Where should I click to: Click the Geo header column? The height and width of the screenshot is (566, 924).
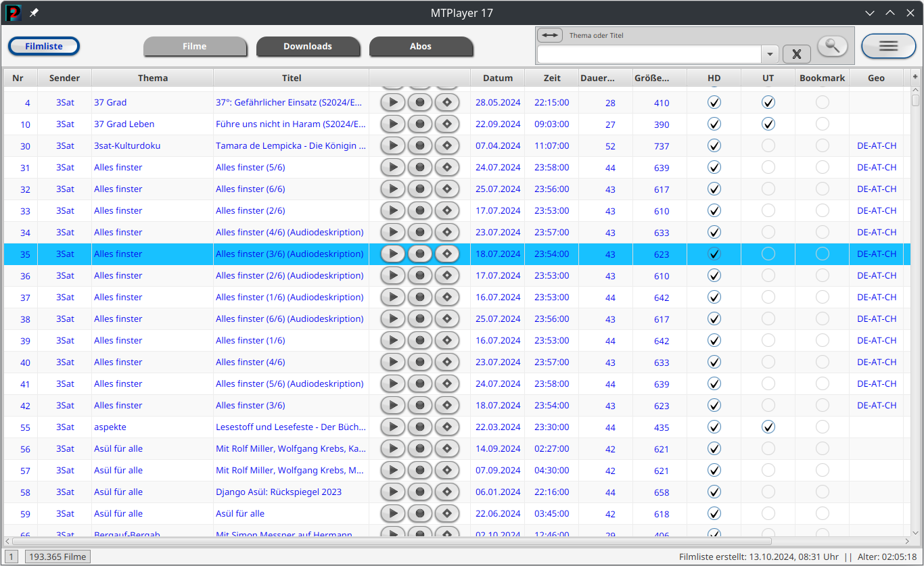877,78
